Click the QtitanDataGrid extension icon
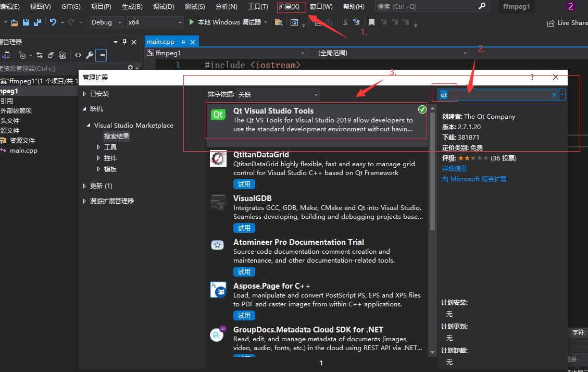The image size is (588, 372). [x=218, y=158]
